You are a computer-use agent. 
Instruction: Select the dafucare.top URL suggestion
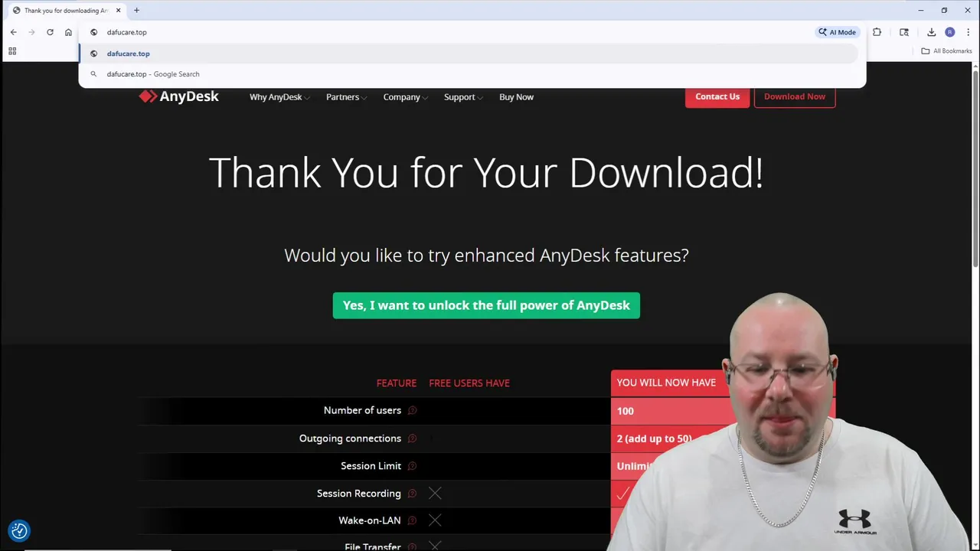[468, 54]
